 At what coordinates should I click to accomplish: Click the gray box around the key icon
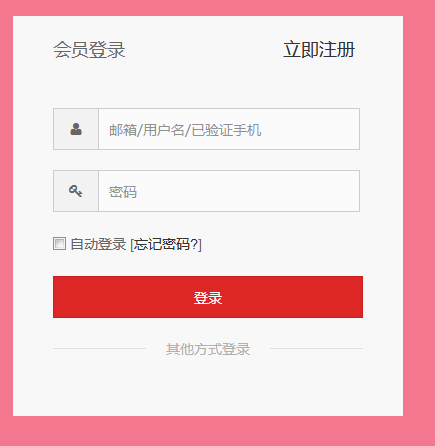pos(76,191)
